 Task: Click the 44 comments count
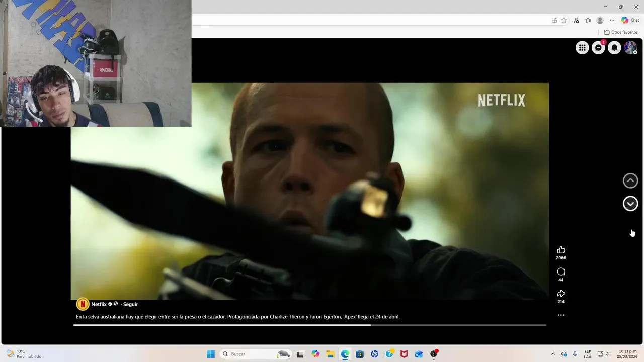coord(561,280)
